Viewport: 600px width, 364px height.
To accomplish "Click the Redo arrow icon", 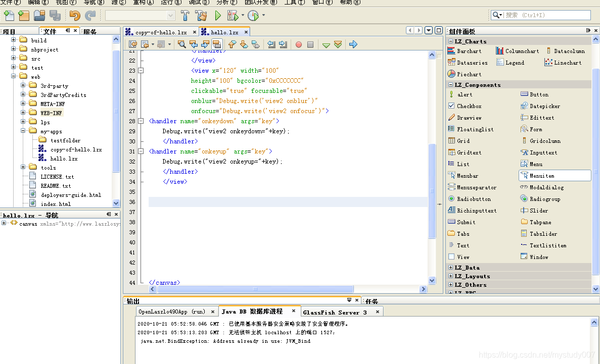I will click(x=90, y=15).
